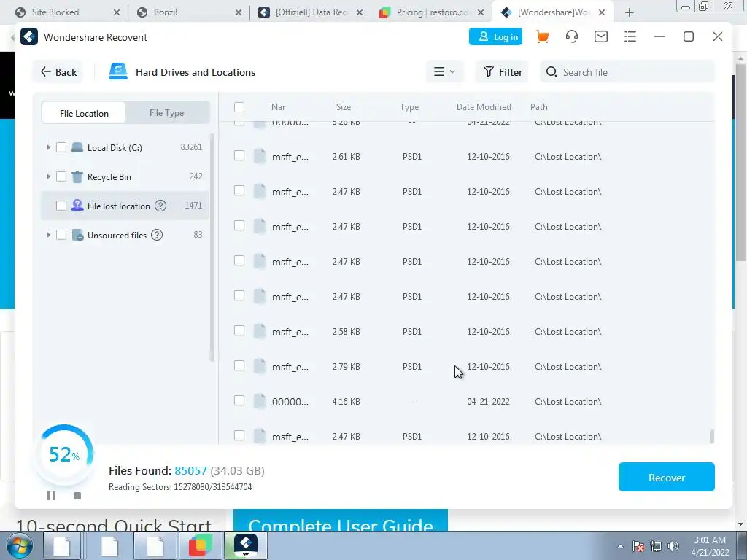Viewport: 747px width, 560px height.
Task: Click the file list vertical scrollbar
Action: (x=712, y=437)
